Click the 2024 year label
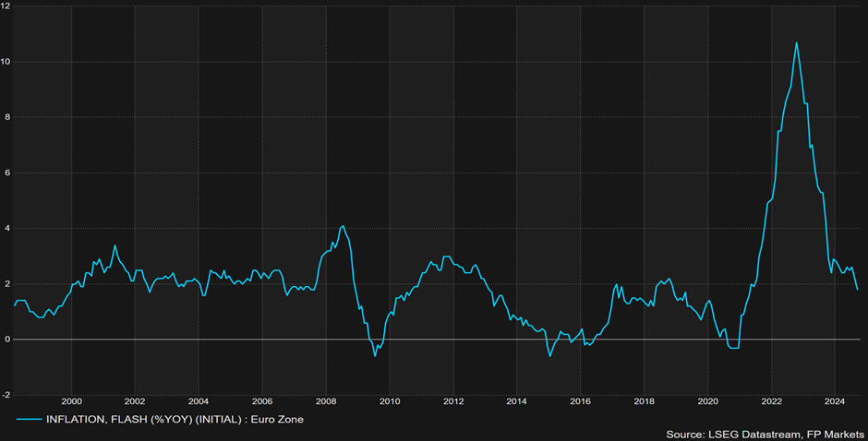 click(x=834, y=401)
